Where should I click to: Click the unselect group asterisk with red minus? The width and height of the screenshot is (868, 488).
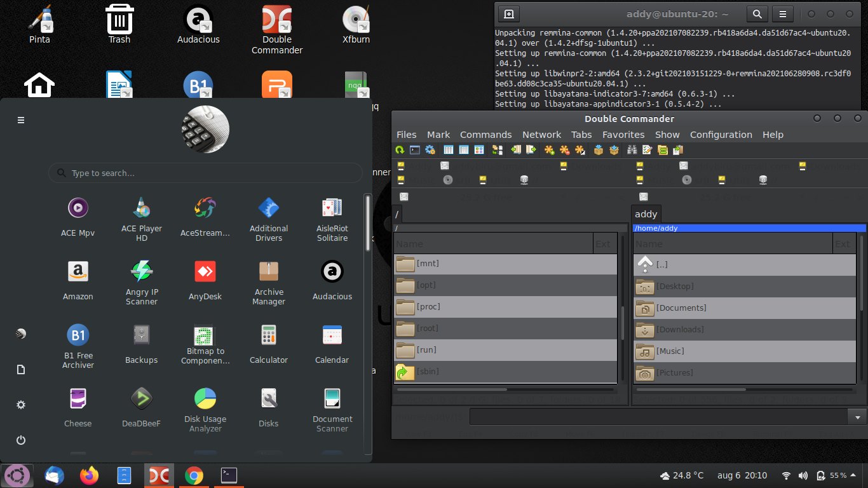click(x=564, y=150)
